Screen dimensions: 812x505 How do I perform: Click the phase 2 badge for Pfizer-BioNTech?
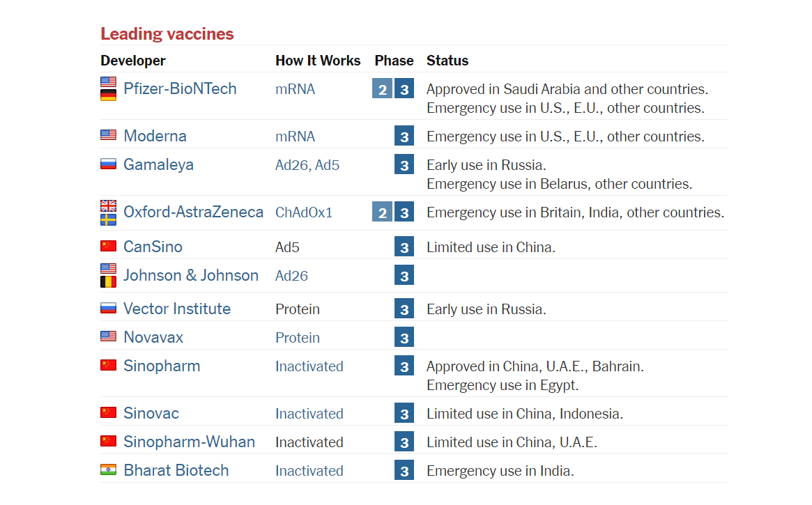(382, 90)
